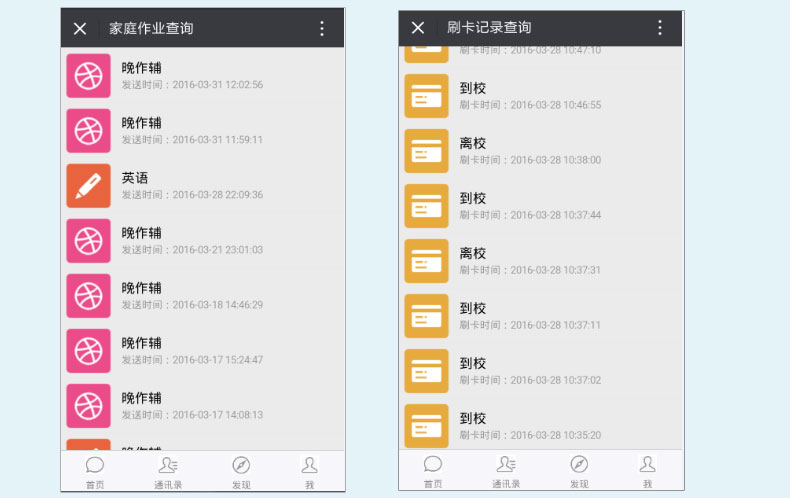The height and width of the screenshot is (498, 790).
Task: Open 到校 record at 10:46:55
Action: [x=541, y=96]
